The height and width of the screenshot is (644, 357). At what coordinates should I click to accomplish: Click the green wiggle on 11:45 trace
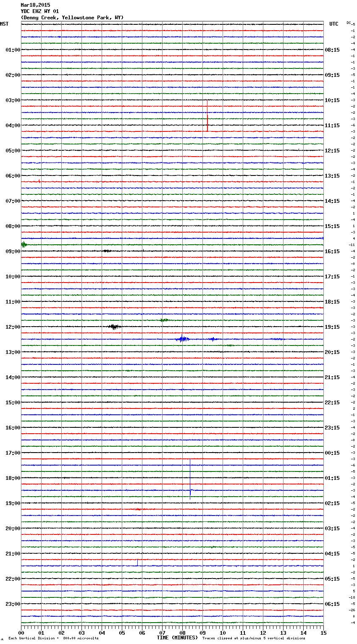[164, 320]
